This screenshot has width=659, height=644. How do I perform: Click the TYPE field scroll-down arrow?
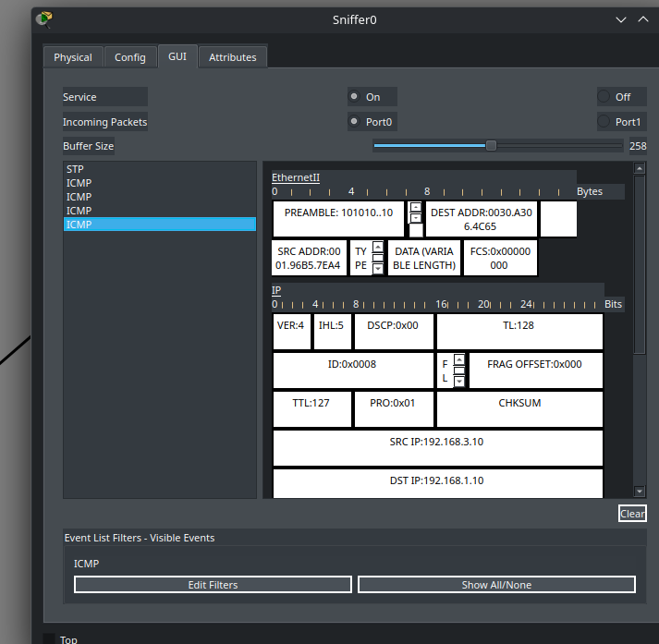[x=377, y=268]
